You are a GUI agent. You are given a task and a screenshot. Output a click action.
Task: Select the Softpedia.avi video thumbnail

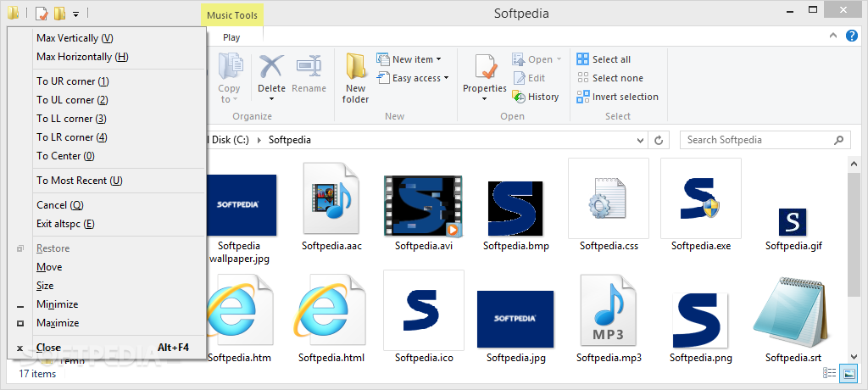[424, 205]
